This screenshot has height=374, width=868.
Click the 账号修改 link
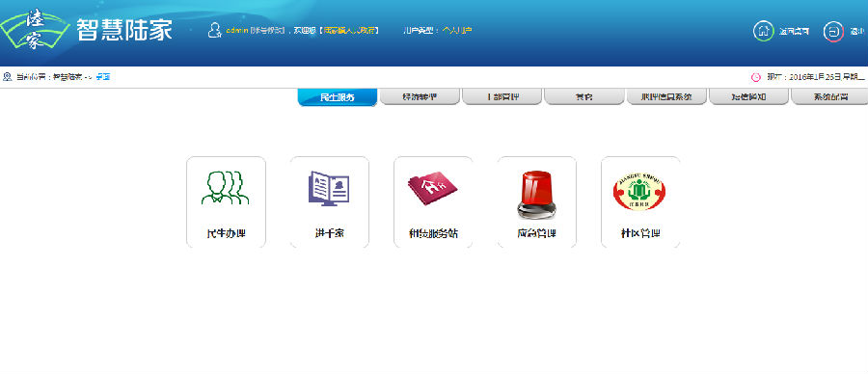pyautogui.click(x=267, y=31)
